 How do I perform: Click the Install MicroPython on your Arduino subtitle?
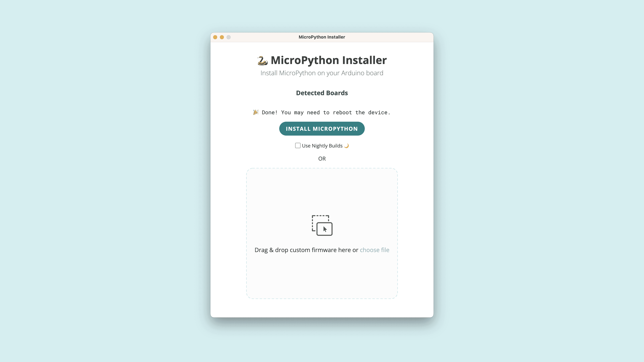pyautogui.click(x=322, y=73)
